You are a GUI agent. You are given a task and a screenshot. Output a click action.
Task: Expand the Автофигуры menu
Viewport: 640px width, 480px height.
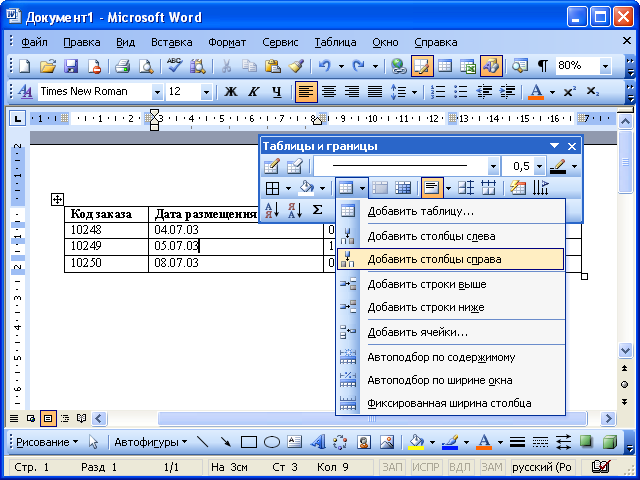pyautogui.click(x=151, y=442)
